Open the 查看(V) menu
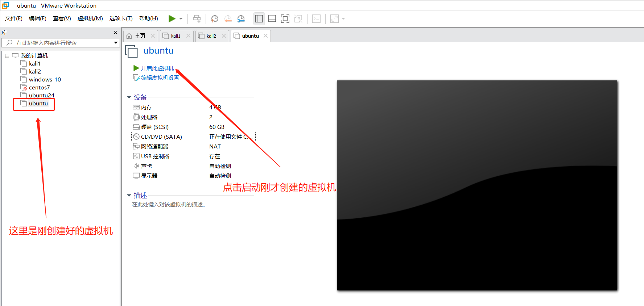This screenshot has height=306, width=644. (x=62, y=18)
